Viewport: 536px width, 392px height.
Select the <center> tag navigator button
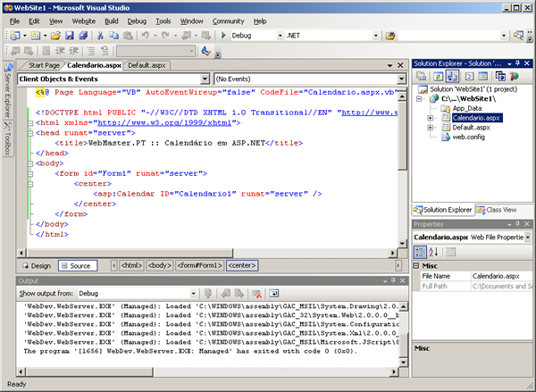tap(242, 265)
